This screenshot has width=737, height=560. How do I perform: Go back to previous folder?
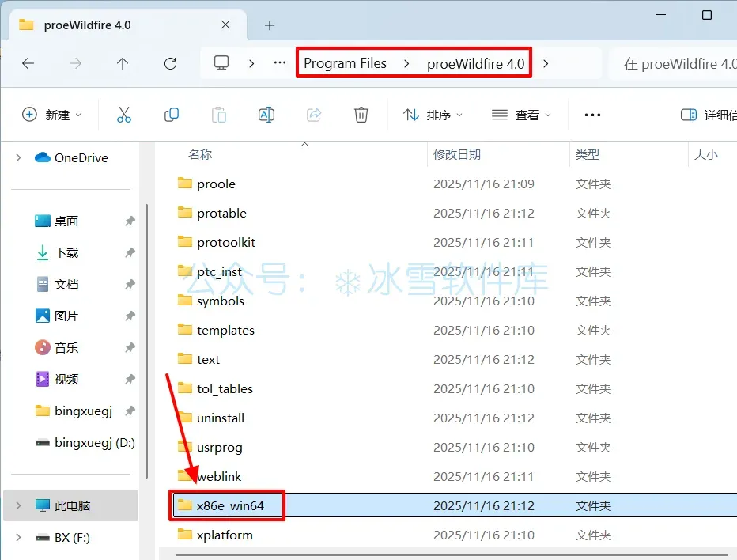point(28,63)
